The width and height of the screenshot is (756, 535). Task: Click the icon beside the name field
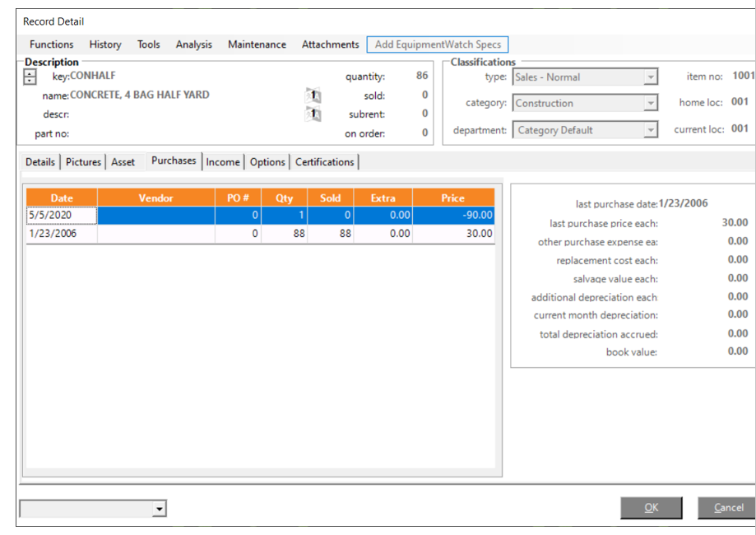coord(313,95)
